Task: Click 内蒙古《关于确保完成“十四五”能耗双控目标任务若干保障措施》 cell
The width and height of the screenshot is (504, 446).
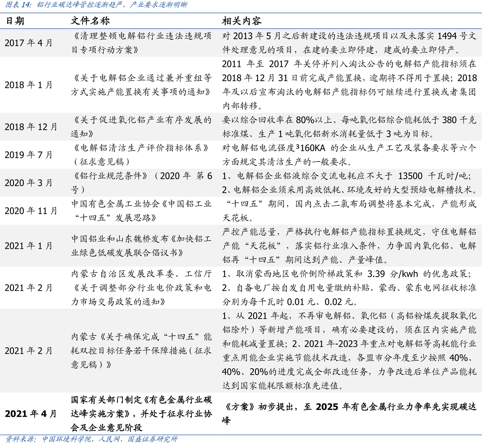Action: (141, 351)
